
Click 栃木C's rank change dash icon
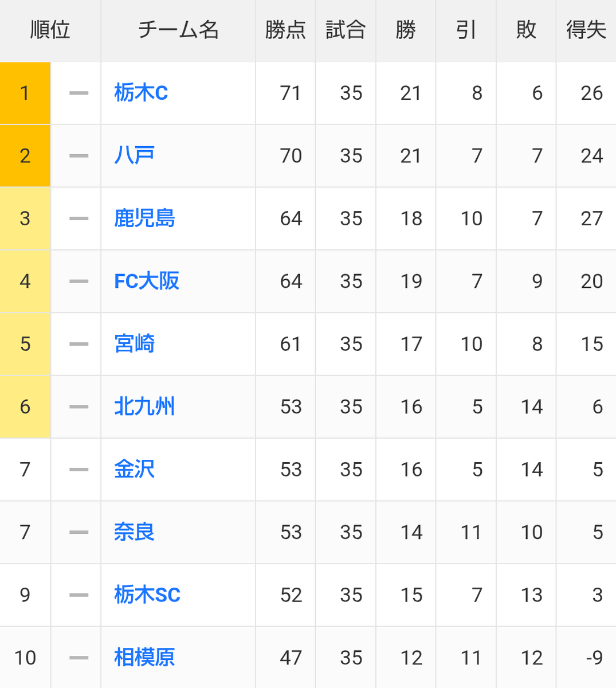pyautogui.click(x=79, y=93)
